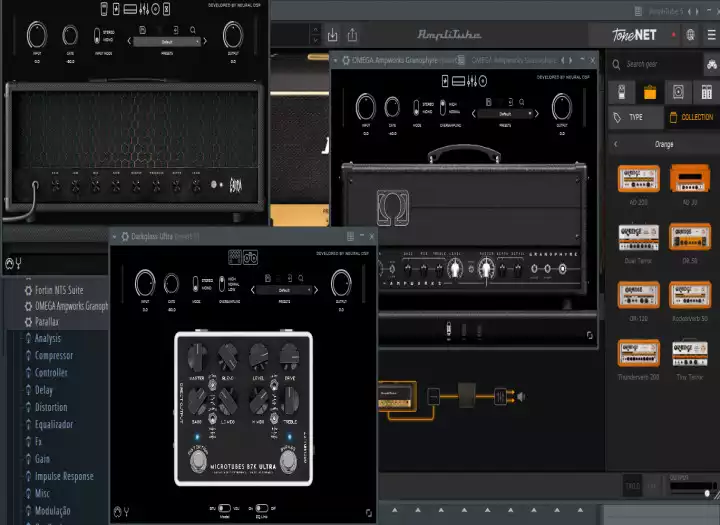Open the Default preset dropdown in Darkglass Ultra
720x525 pixels.
(x=284, y=290)
